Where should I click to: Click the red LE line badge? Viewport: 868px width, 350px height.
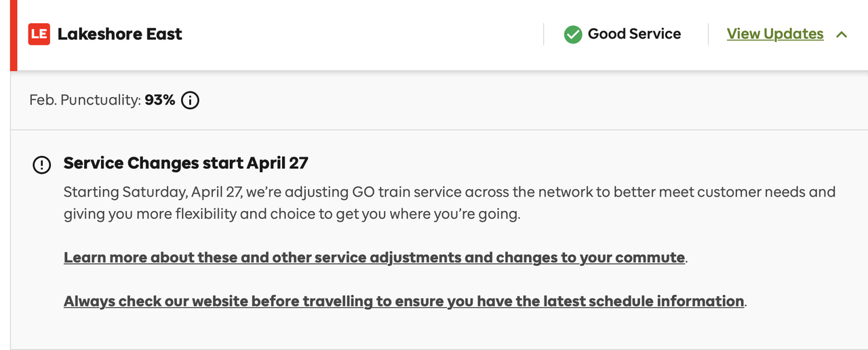(x=39, y=35)
